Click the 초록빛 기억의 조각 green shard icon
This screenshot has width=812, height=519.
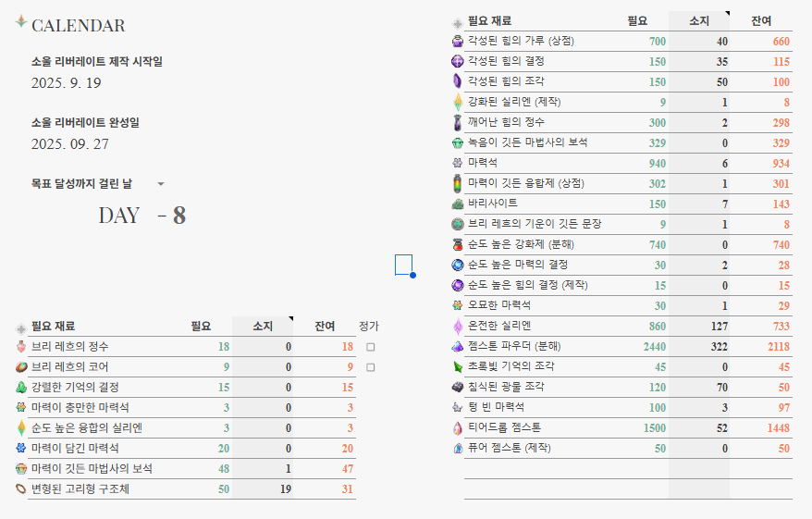(x=457, y=366)
